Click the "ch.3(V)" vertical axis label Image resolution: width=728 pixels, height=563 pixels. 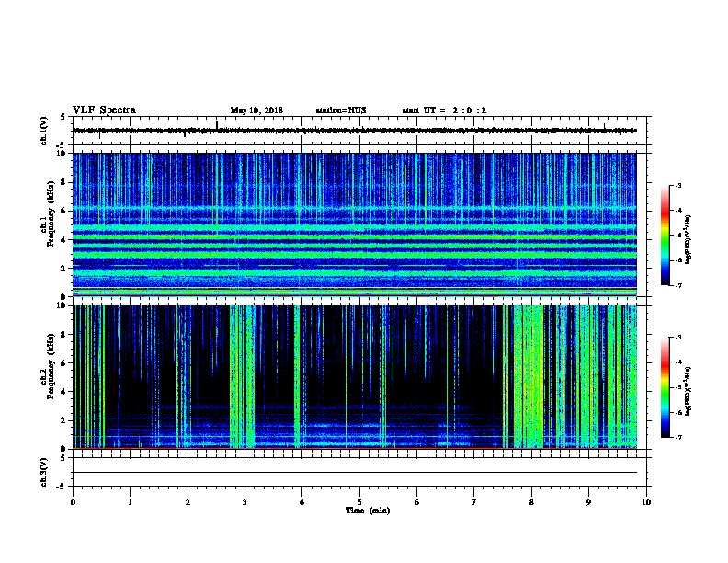[x=43, y=473]
